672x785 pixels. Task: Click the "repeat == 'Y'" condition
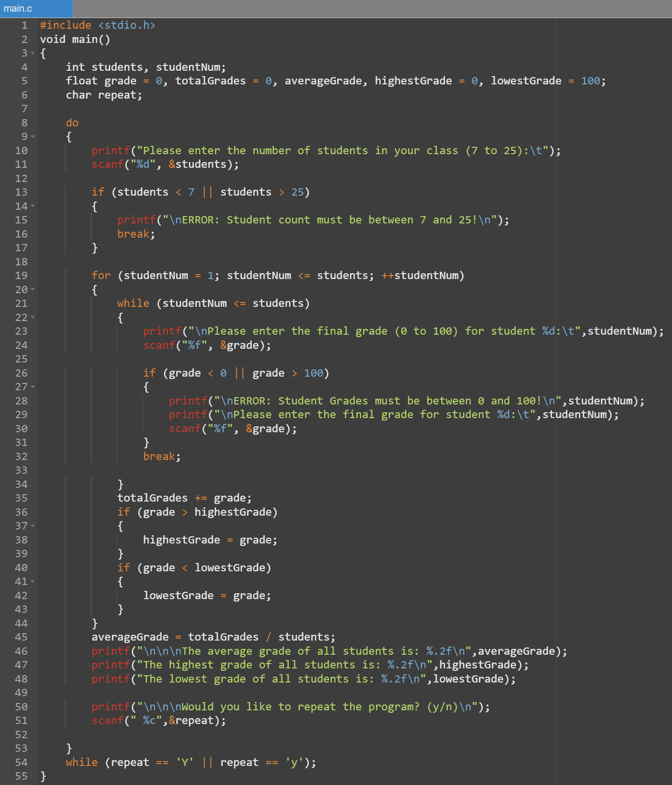pos(152,763)
